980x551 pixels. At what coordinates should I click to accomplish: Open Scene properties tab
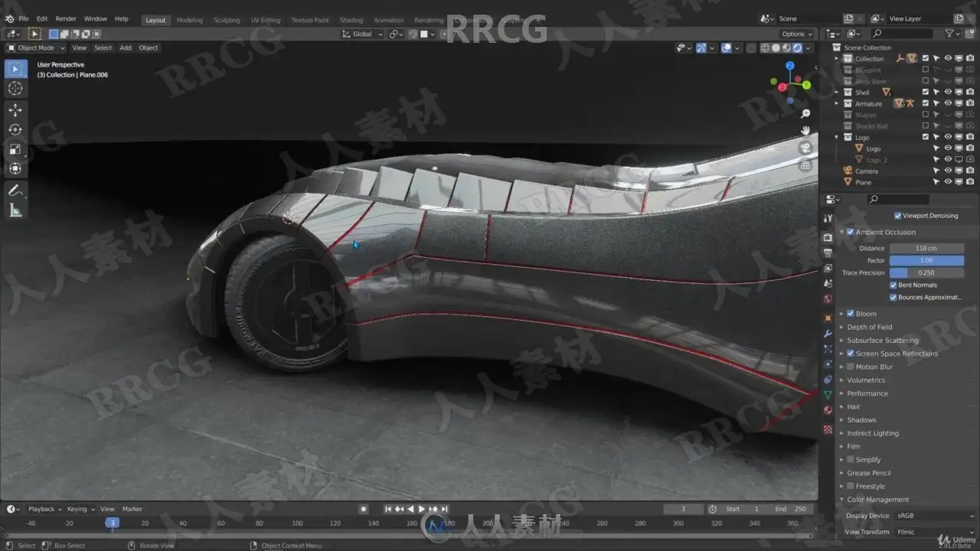(828, 284)
